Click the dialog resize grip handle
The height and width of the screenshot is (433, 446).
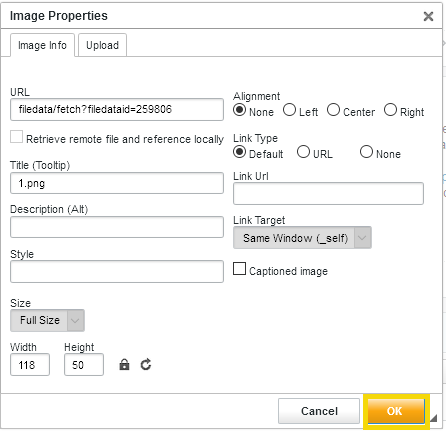tap(434, 418)
